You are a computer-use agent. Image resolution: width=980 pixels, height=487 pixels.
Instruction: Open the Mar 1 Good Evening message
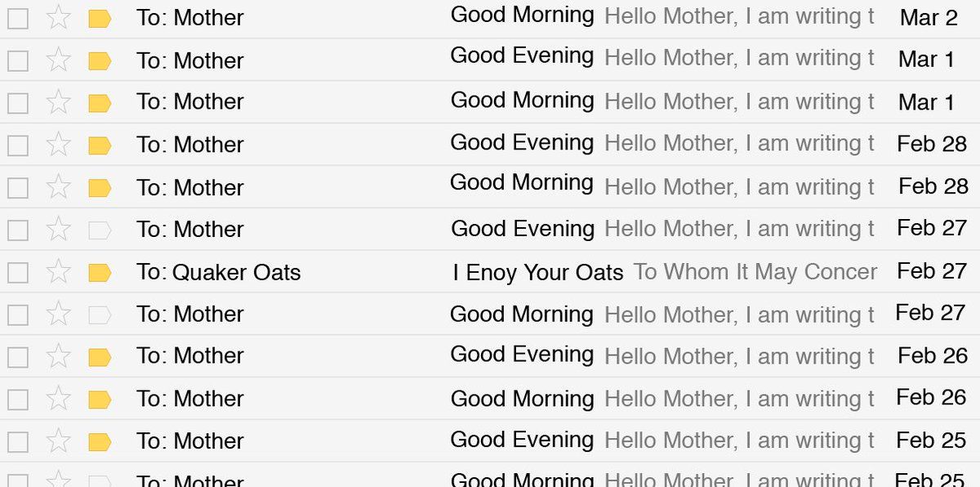522,56
